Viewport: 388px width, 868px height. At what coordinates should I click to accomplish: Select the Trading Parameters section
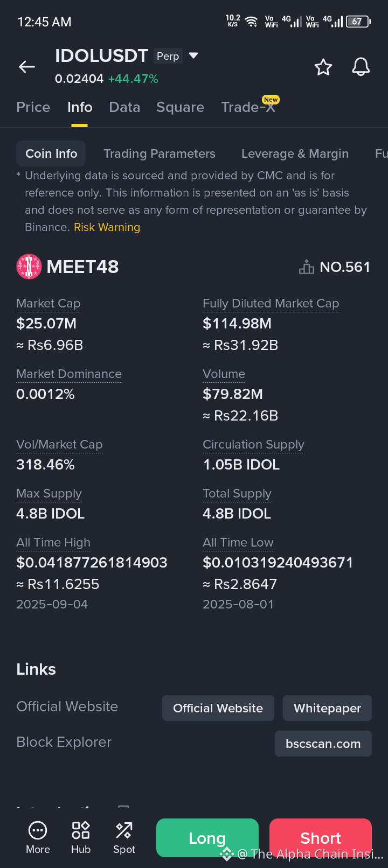pos(160,153)
